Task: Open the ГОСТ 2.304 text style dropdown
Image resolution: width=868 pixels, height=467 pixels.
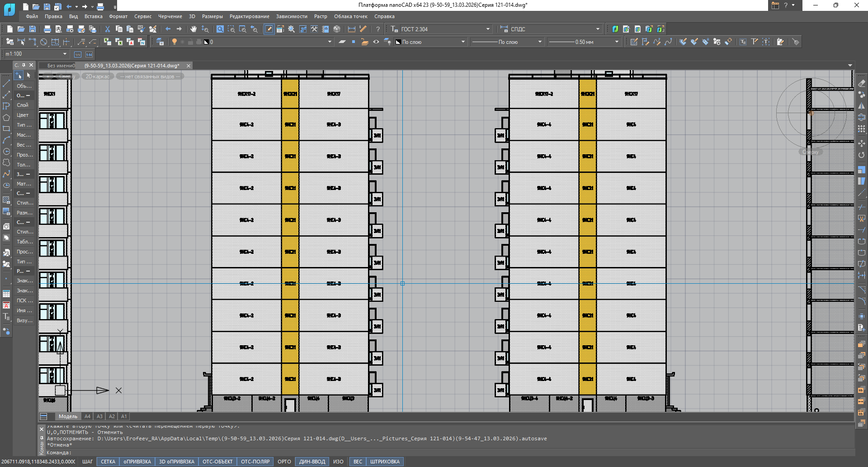Action: coord(488,29)
